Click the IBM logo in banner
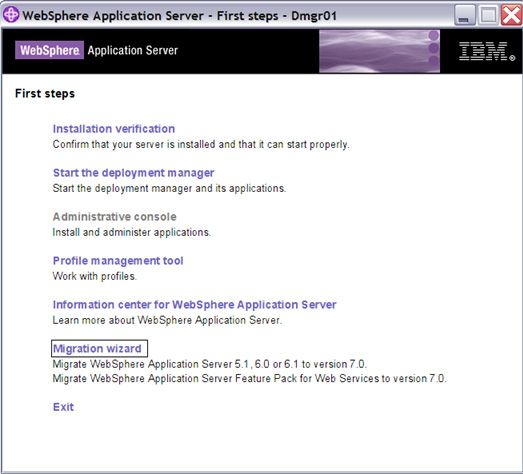523x474 pixels. pyautogui.click(x=486, y=51)
